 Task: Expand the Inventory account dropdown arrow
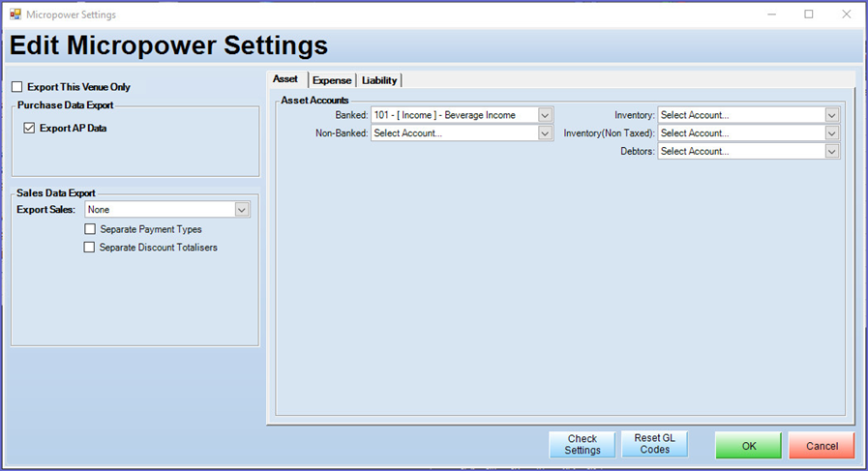pos(831,115)
